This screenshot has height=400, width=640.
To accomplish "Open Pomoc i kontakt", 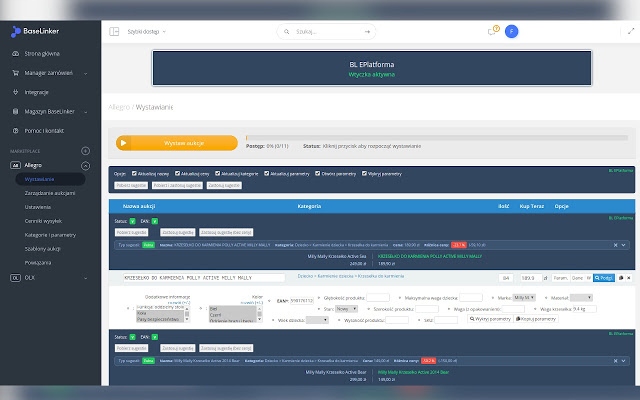I will 44,131.
